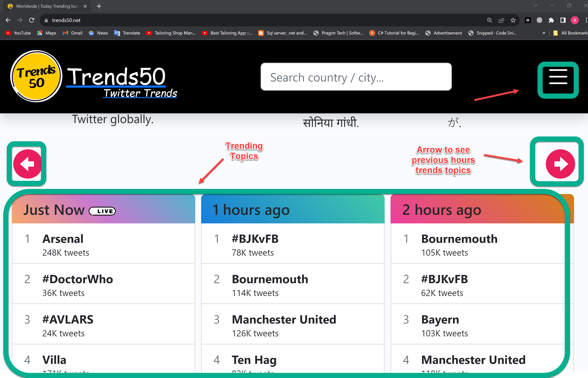
Task: Open C# Tutorial for Begi... bookmark
Action: coord(394,33)
